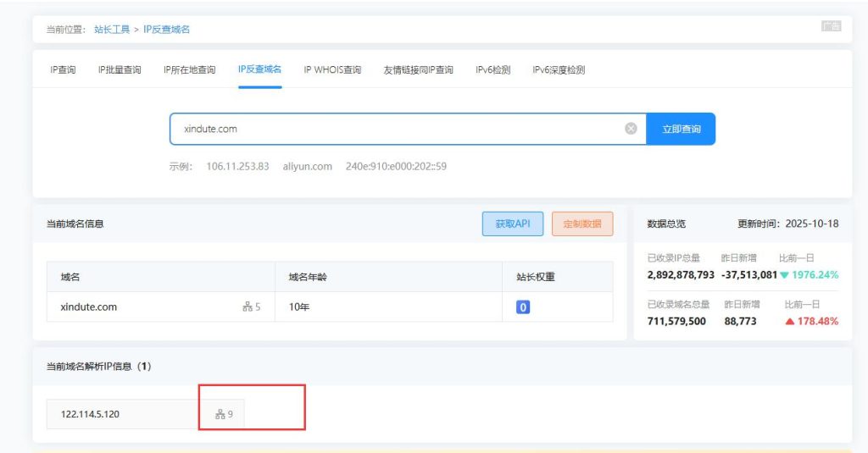Viewport: 868px width, 453px height.
Task: Click the IP total 2,892,878,793
Action: [x=681, y=275]
